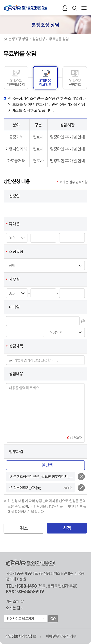
Task: Click the 취소 cancel button
Action: 24,528
